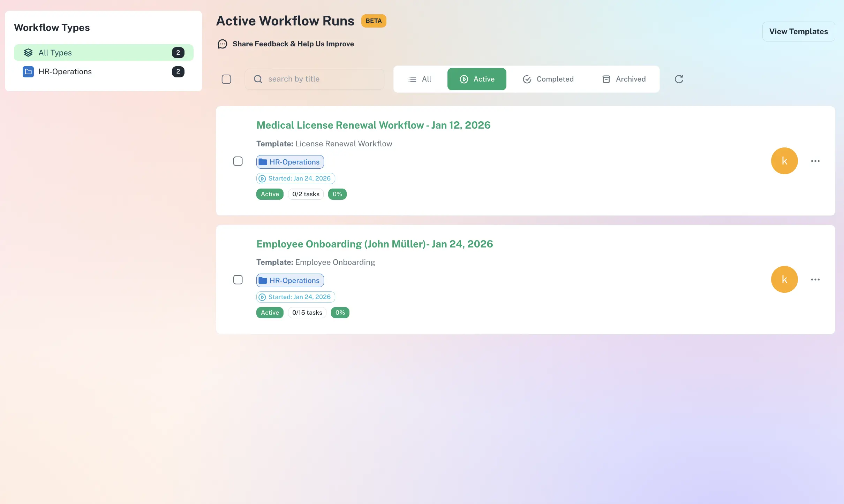Image resolution: width=844 pixels, height=504 pixels.
Task: Click the HR-Operations tag on Employee Onboarding
Action: (290, 281)
